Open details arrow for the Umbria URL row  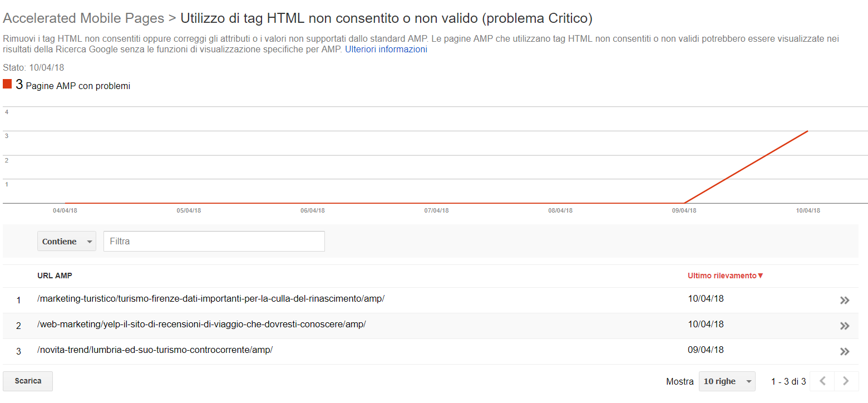click(x=844, y=351)
